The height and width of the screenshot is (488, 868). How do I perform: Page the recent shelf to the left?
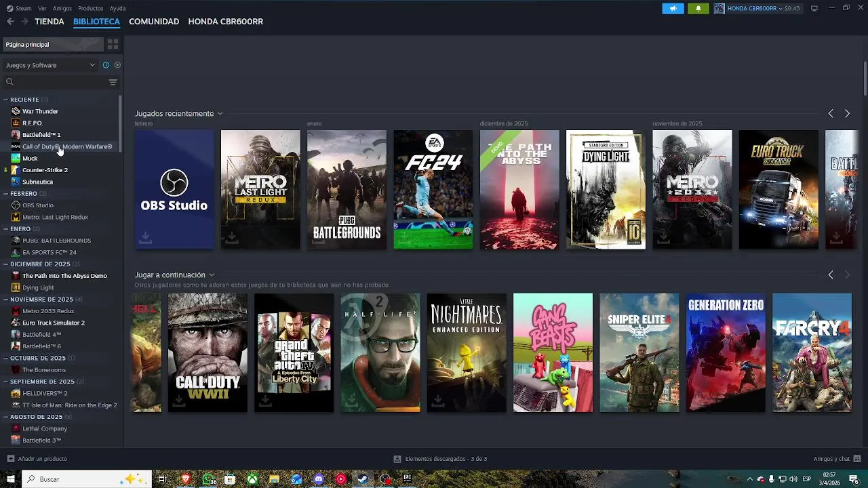point(831,114)
